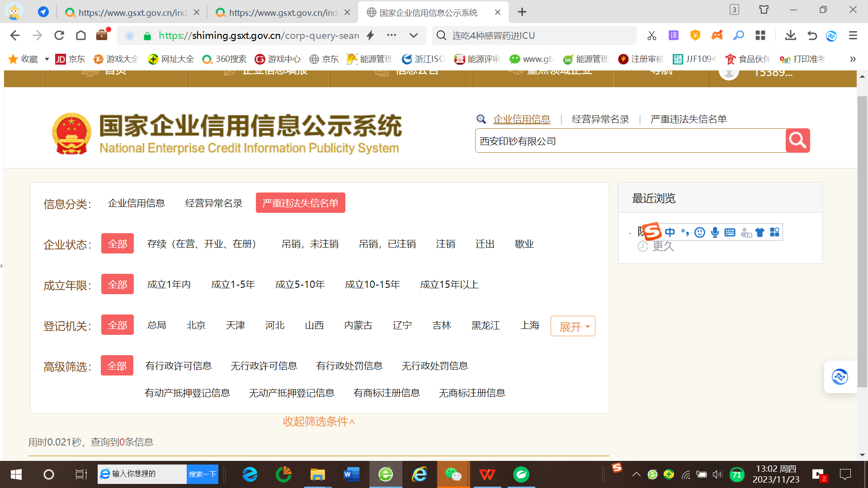Open WPS Office taskbar icon
Screen dimensions: 868x488
coord(487,474)
